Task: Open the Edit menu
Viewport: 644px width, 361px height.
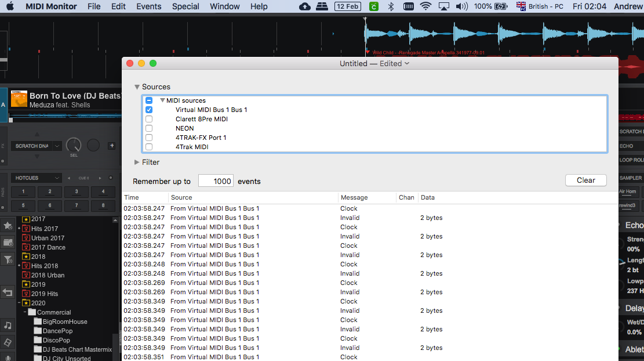Action: [118, 6]
